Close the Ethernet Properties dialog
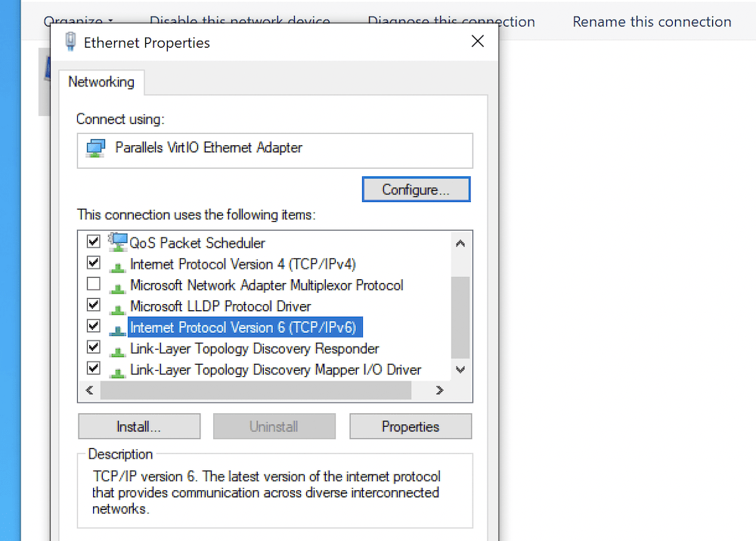The width and height of the screenshot is (756, 541). point(477,42)
